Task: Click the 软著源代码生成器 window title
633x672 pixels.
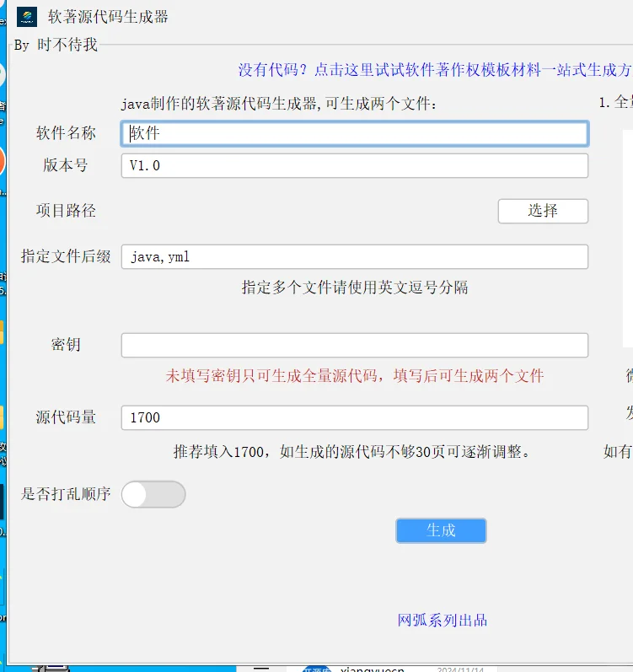Action: coord(108,17)
